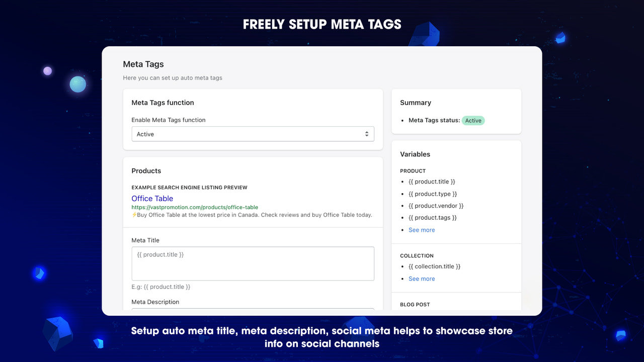Click the green Active status badge
Image resolution: width=644 pixels, height=362 pixels.
tap(473, 120)
